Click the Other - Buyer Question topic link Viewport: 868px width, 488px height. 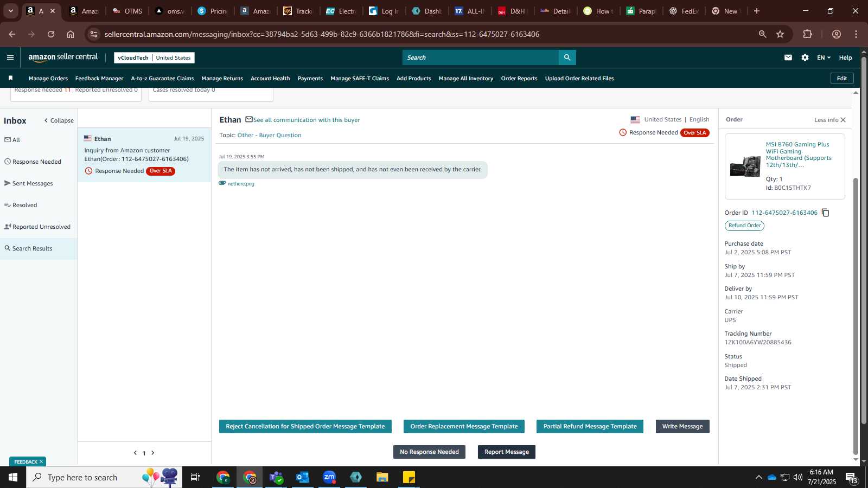[269, 135]
